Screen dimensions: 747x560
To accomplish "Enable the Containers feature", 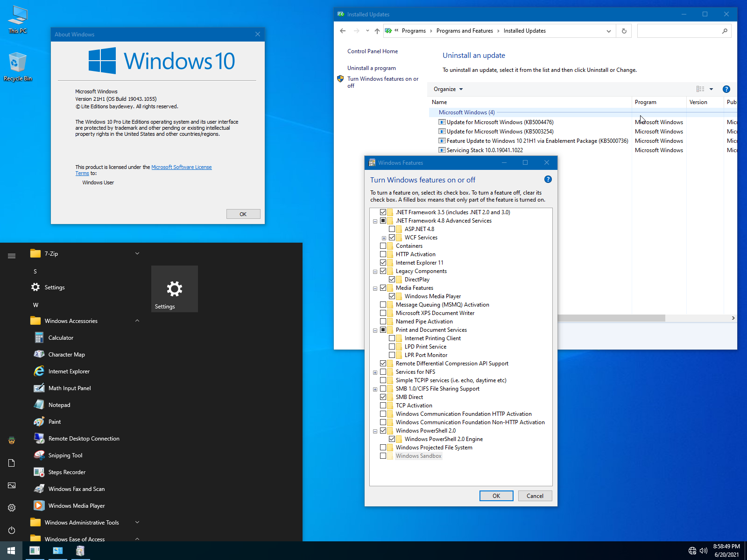I will tap(384, 245).
